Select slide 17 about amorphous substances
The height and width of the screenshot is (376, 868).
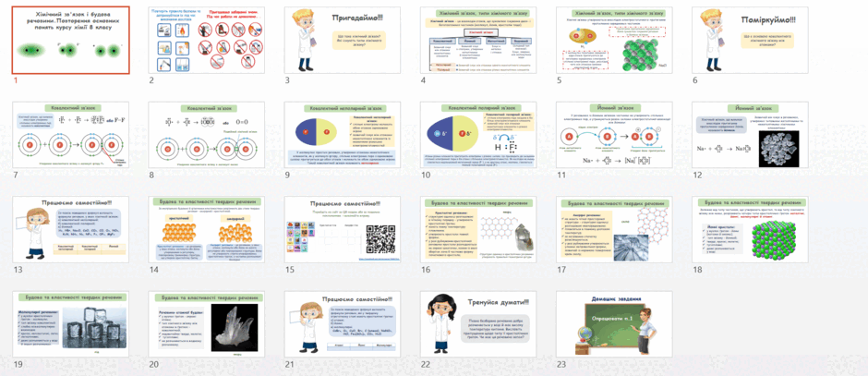click(x=614, y=229)
